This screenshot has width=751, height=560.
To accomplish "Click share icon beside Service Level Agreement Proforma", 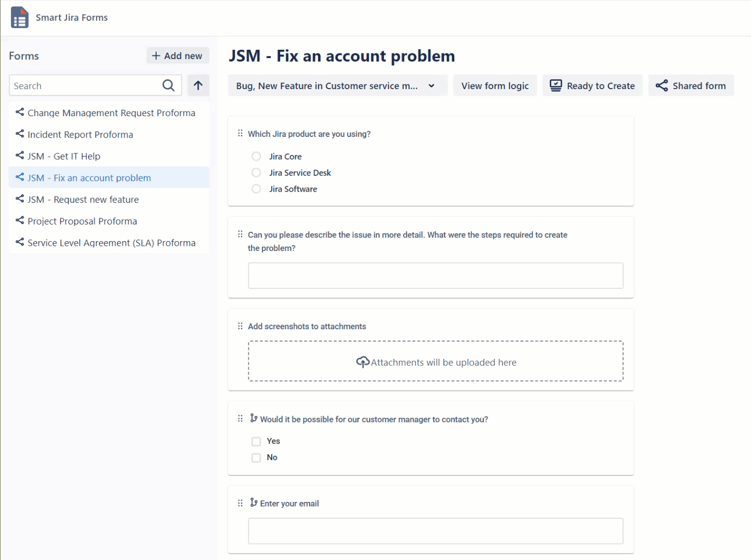I will (x=20, y=243).
